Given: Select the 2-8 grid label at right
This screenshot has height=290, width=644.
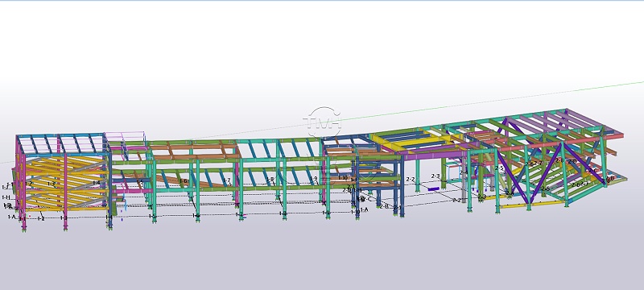Looking at the screenshot, I should tap(559, 160).
